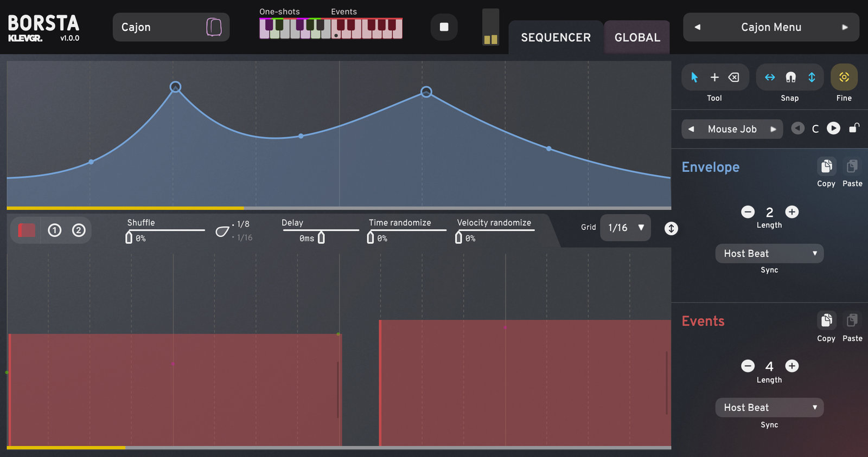Click the Events Paste icon

(x=852, y=320)
